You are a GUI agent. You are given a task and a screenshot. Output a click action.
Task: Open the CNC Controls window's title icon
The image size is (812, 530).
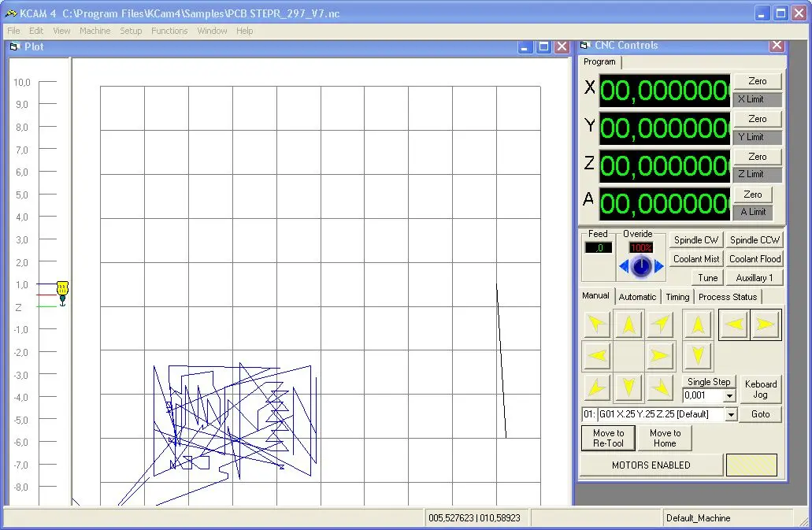coord(585,45)
